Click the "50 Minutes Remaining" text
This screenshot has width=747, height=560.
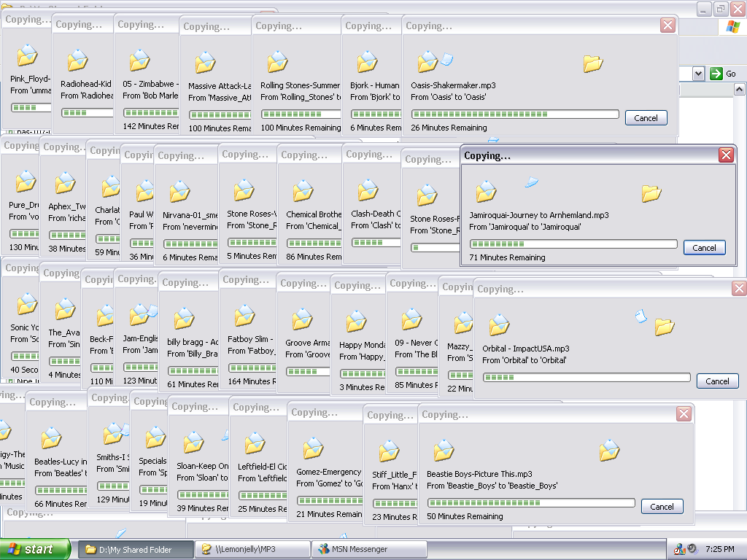pos(465,517)
